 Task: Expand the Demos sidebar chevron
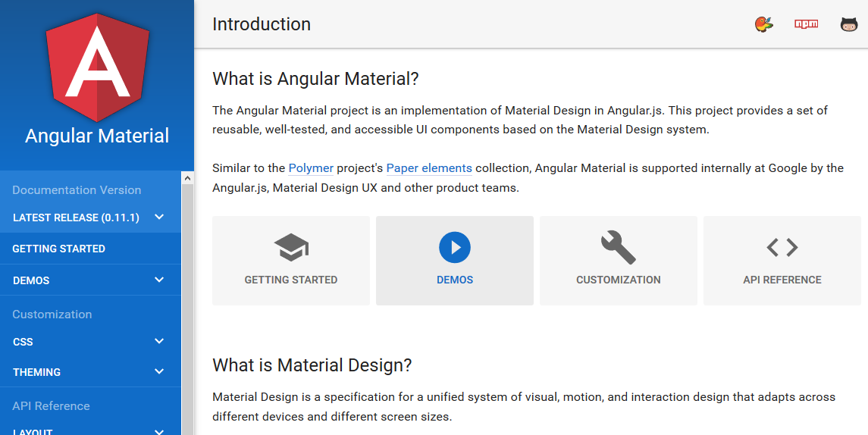[159, 280]
